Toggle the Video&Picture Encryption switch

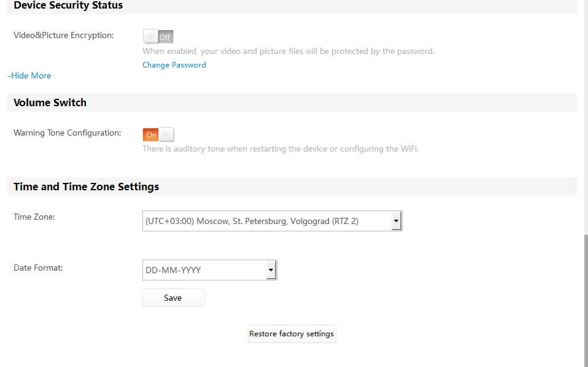click(x=158, y=37)
